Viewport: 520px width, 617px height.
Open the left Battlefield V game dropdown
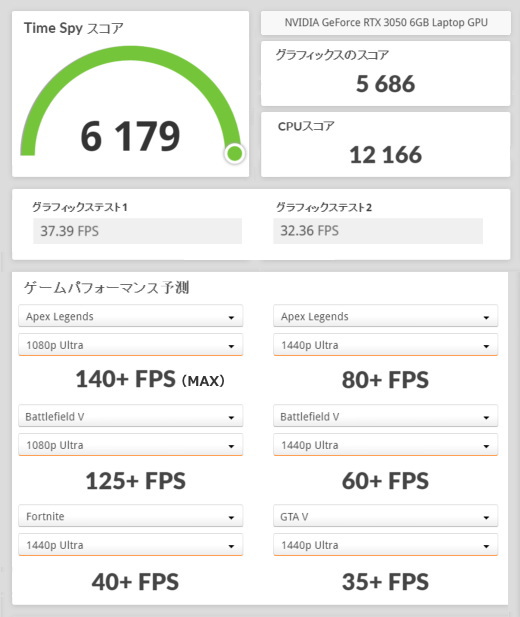click(x=131, y=416)
